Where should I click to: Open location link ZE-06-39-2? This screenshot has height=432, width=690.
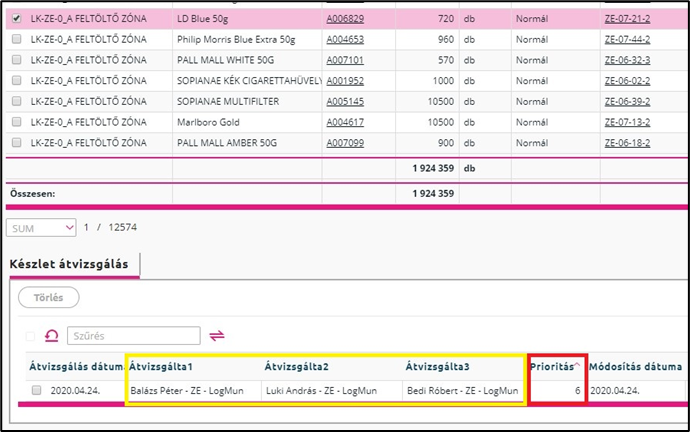pyautogui.click(x=627, y=102)
